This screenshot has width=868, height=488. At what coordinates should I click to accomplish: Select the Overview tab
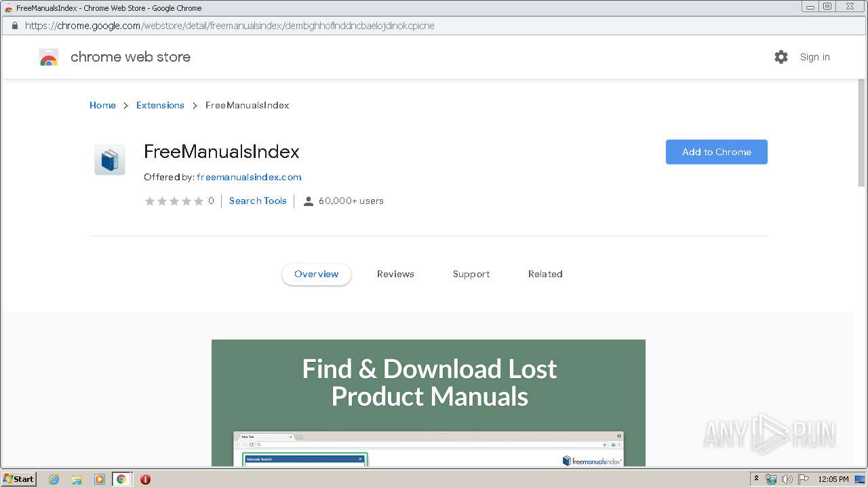pos(316,274)
